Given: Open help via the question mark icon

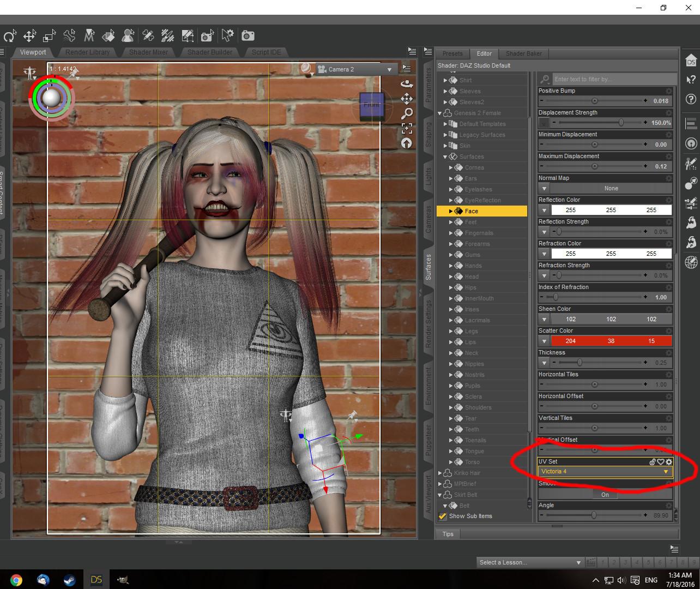Looking at the screenshot, I should tap(691, 99).
